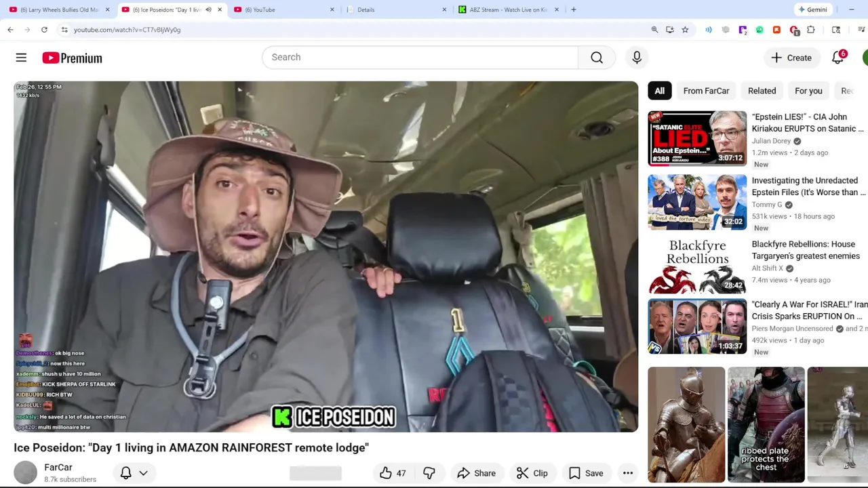Screen dimensions: 868x488
Task: Open Blackfyre Rebellions video thumbnail
Action: coord(697,266)
